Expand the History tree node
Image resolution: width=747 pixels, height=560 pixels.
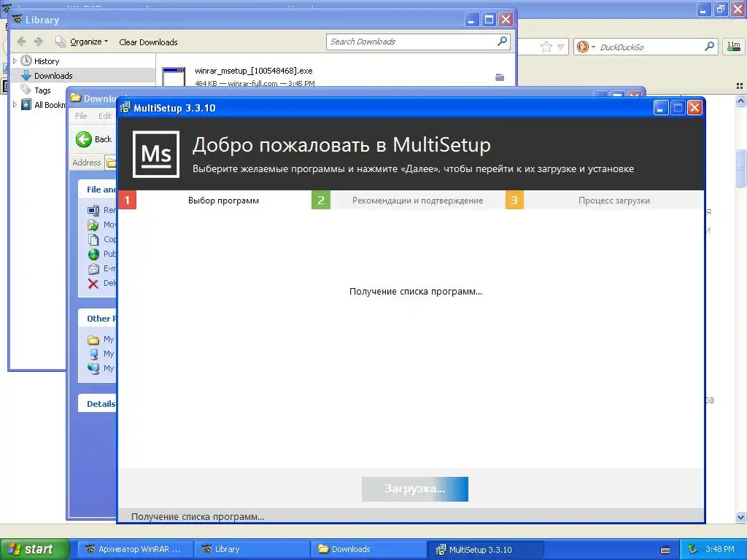[15, 61]
